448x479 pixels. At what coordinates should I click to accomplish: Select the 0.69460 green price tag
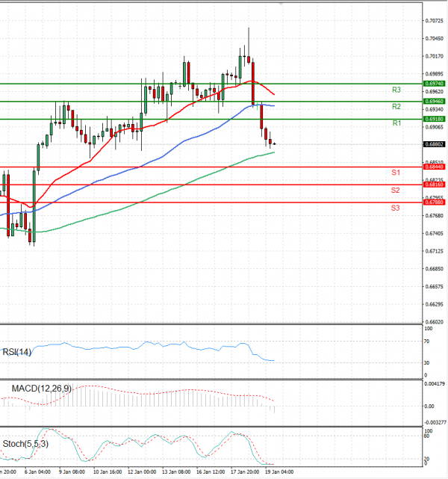[434, 101]
